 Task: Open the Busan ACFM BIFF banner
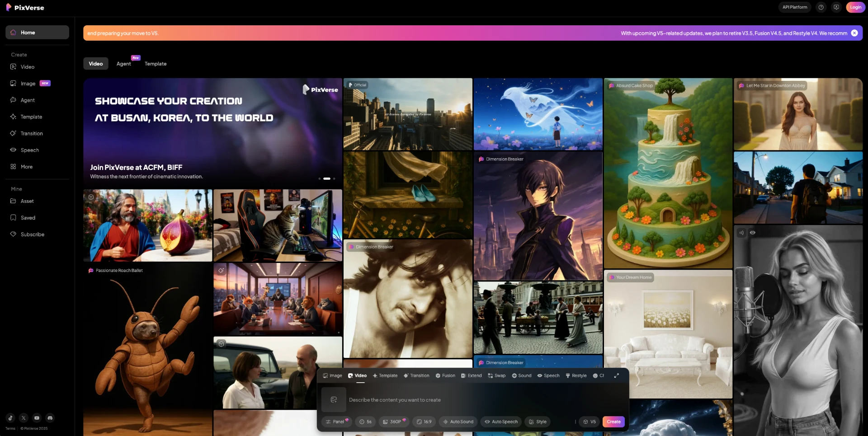[x=212, y=133]
